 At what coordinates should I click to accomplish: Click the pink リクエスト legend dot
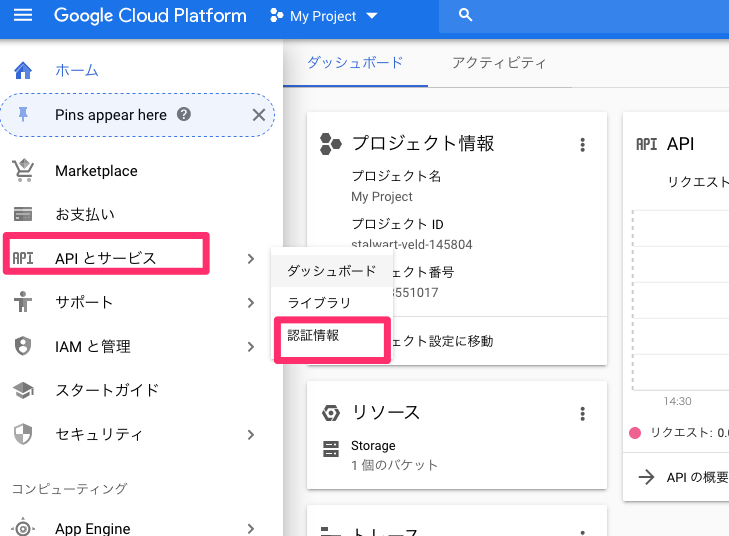[635, 433]
